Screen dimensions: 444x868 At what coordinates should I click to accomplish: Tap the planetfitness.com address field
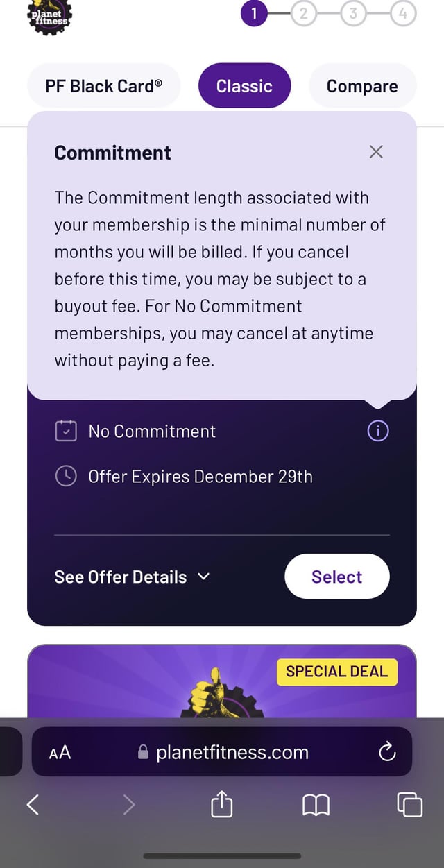pos(232,751)
